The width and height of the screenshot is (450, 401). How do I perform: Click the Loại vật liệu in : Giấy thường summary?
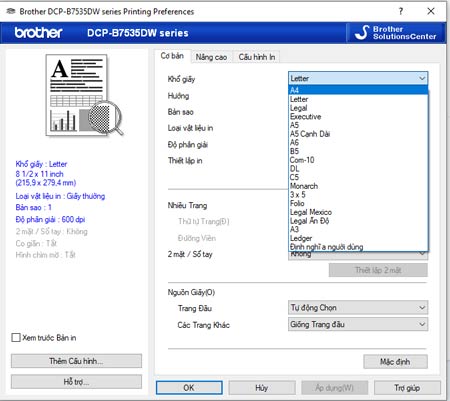(60, 196)
